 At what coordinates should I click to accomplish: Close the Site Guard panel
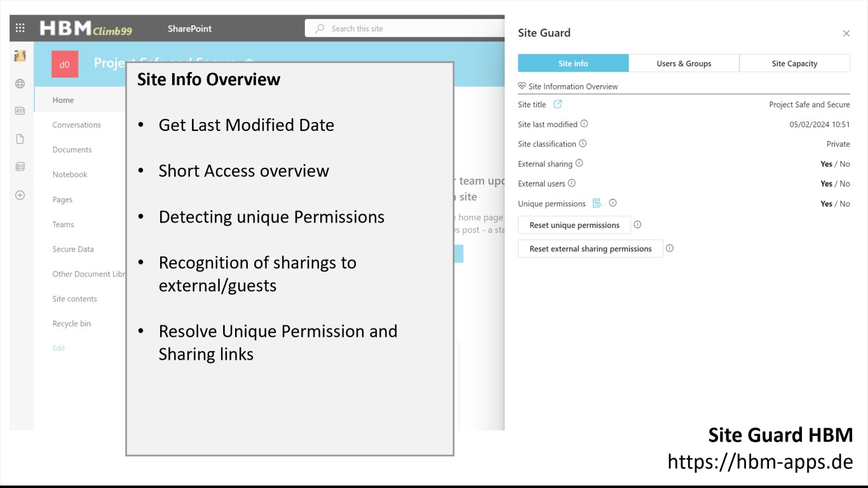tap(846, 33)
